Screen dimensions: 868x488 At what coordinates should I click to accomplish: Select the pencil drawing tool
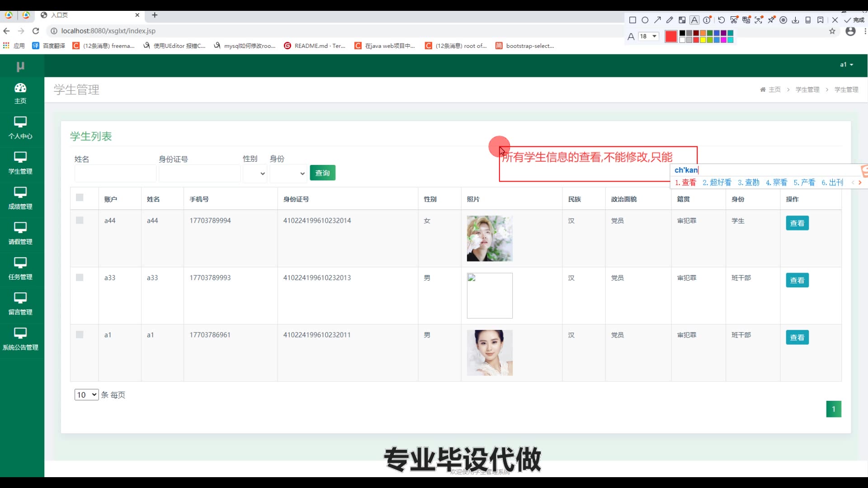click(x=670, y=20)
